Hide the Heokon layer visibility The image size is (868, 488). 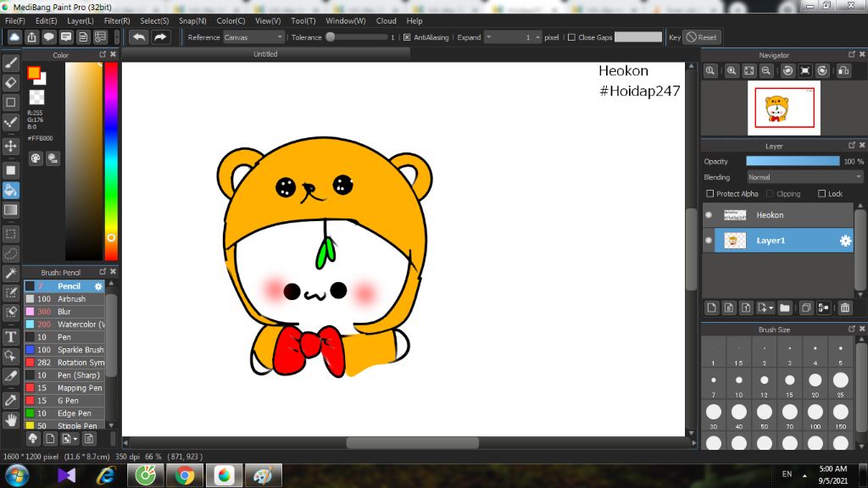pyautogui.click(x=709, y=215)
